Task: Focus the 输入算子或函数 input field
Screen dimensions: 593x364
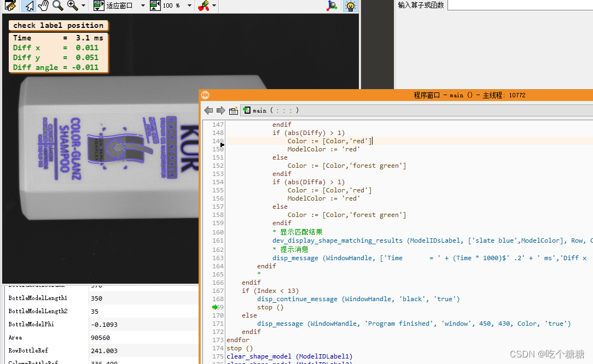Action: coord(520,5)
